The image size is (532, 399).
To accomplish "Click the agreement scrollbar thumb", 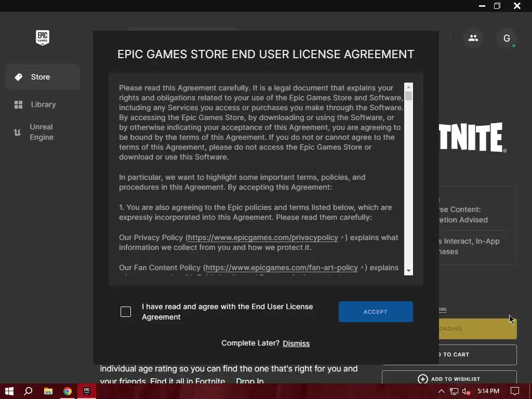I will coord(408,96).
